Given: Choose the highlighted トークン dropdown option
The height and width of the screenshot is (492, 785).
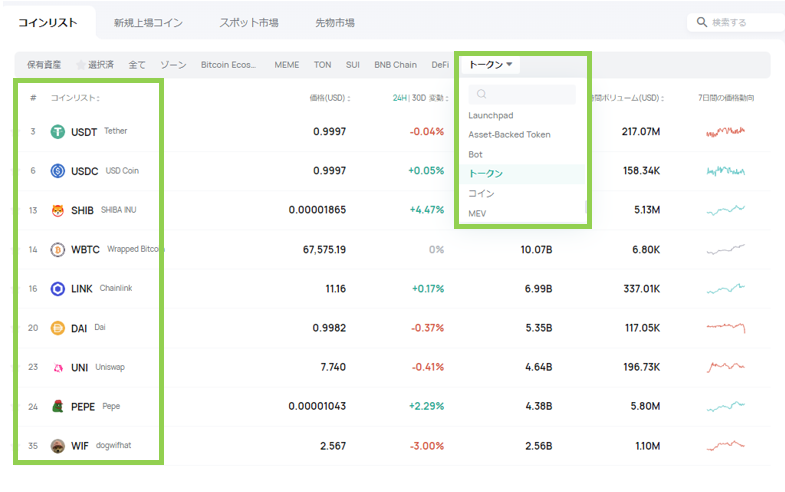Looking at the screenshot, I should (522, 174).
